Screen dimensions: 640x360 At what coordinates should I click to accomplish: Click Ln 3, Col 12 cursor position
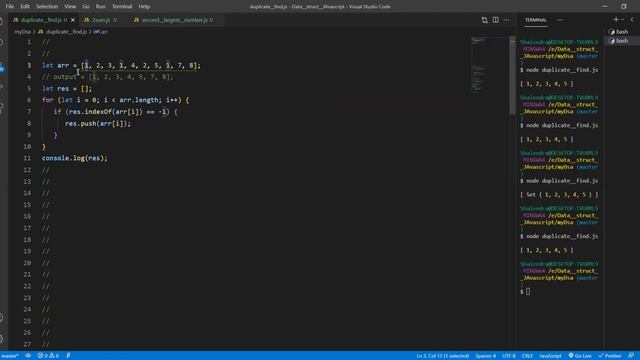coord(442,356)
